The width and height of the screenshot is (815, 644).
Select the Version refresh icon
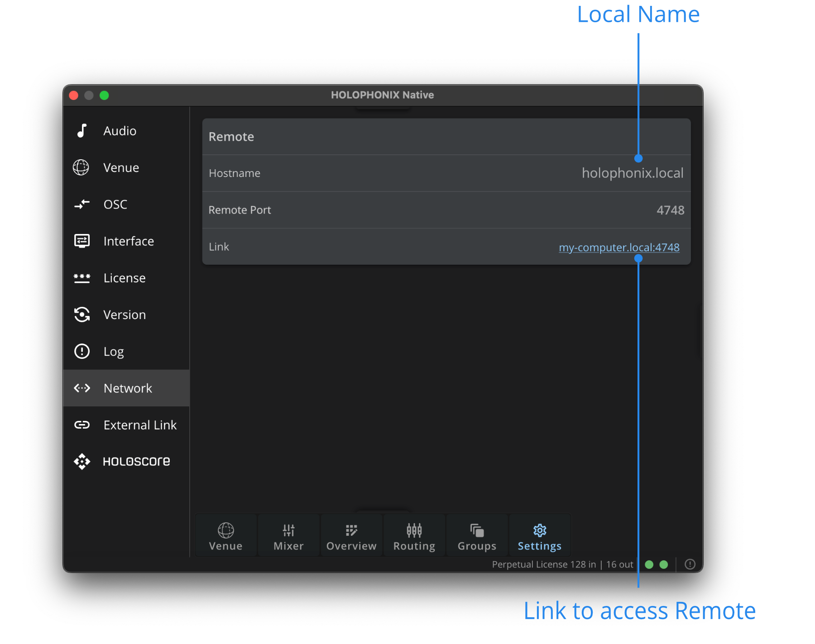coord(82,315)
